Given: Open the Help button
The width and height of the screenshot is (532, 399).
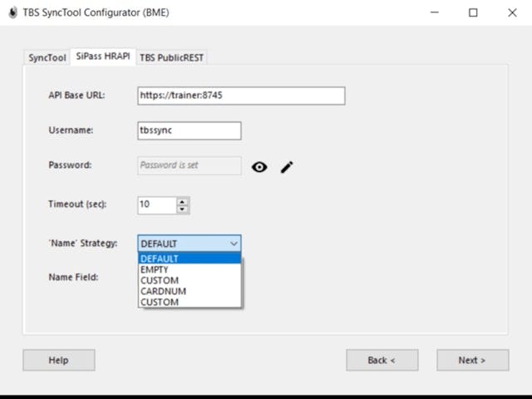Looking at the screenshot, I should (59, 360).
